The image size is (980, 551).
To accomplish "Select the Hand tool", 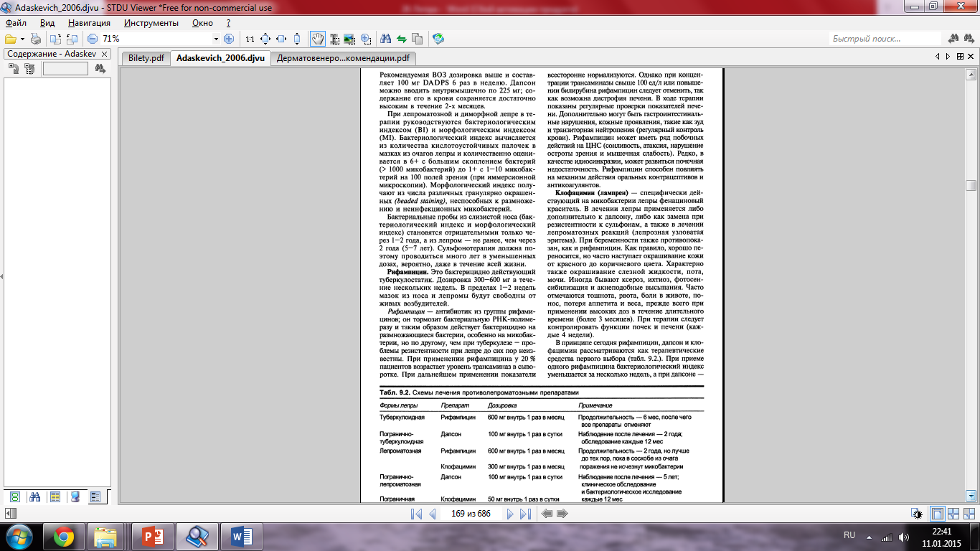I will point(318,39).
